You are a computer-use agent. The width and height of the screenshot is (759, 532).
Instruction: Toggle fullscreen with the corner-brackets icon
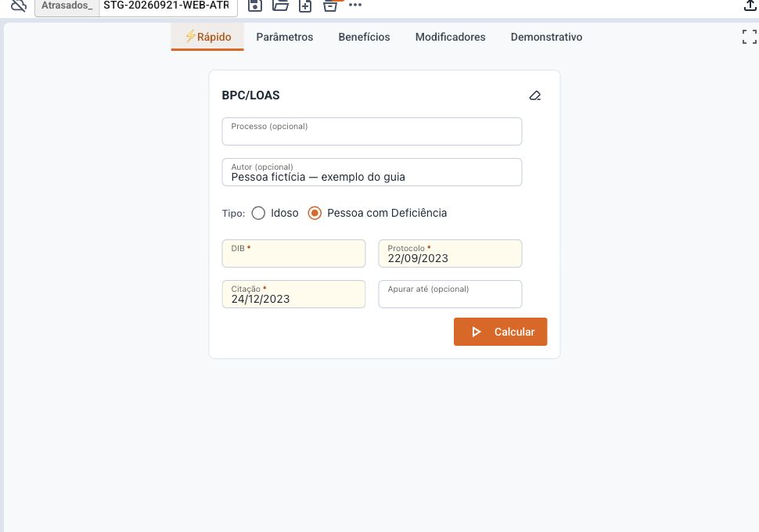coord(750,37)
